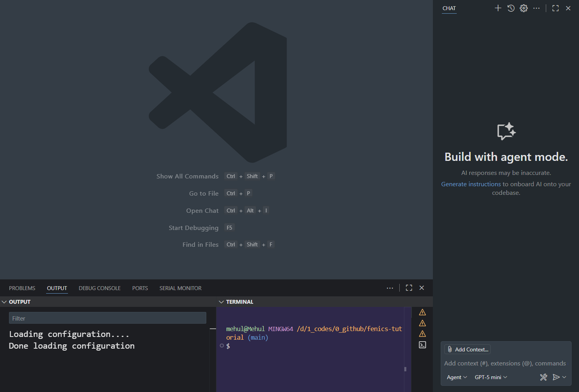Select second warning terminal in list
The height and width of the screenshot is (392, 579).
[422, 323]
